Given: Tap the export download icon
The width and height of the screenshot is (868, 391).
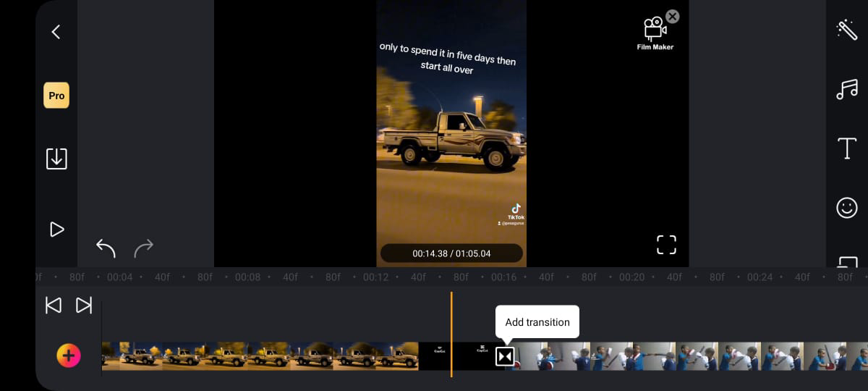Looking at the screenshot, I should tap(56, 159).
